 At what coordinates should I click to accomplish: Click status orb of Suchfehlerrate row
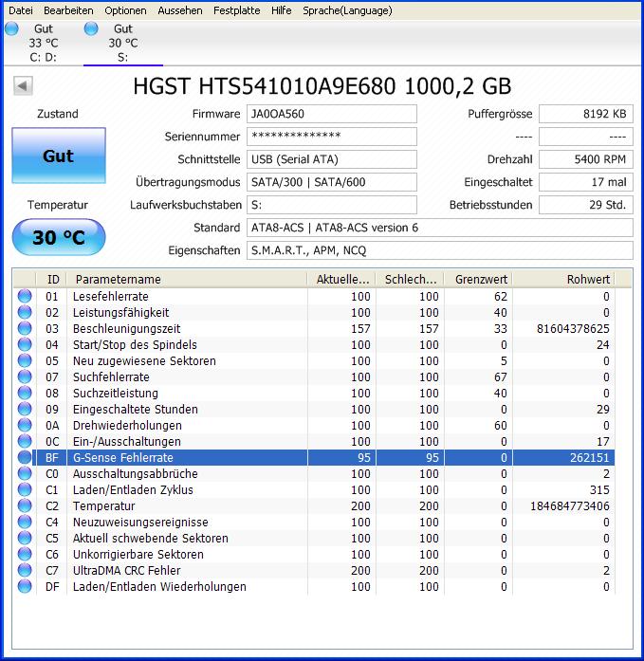[25, 376]
